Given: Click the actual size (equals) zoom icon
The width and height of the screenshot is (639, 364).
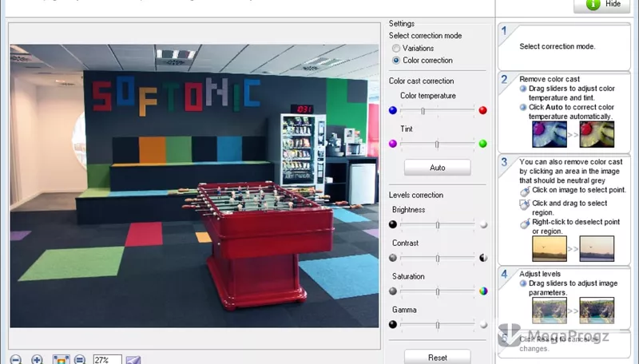Looking at the screenshot, I should (80, 359).
